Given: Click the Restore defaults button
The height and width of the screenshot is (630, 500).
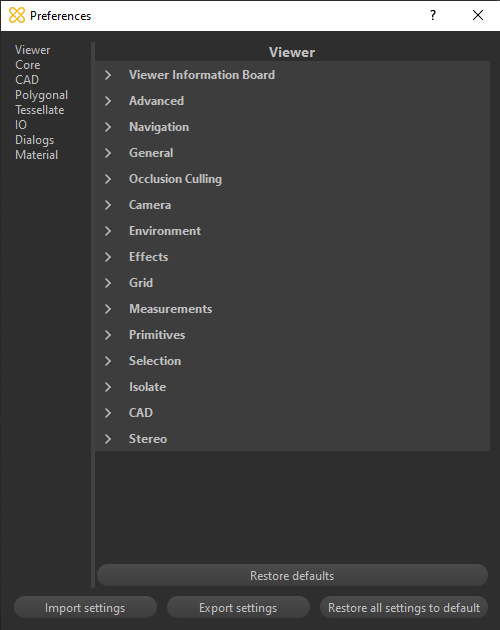Looking at the screenshot, I should [292, 575].
